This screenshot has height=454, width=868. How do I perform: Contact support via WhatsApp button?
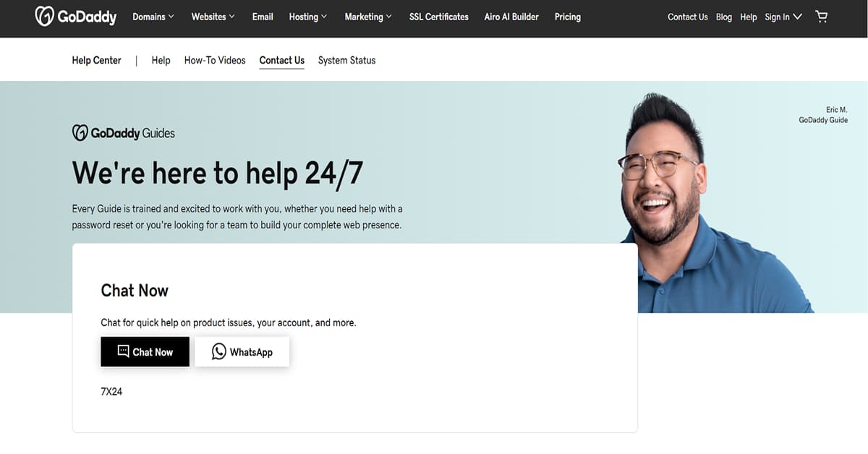tap(242, 352)
